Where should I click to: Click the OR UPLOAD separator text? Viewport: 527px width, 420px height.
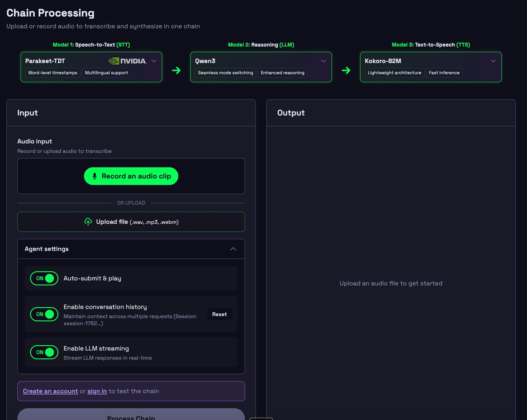[x=131, y=203]
